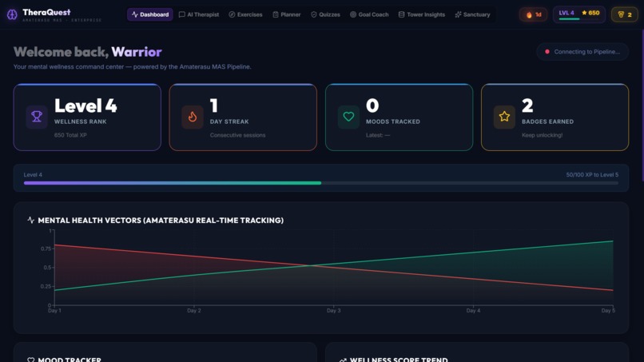Click the page scrollbar
Viewport: 644px width, 362px height.
[x=642, y=105]
